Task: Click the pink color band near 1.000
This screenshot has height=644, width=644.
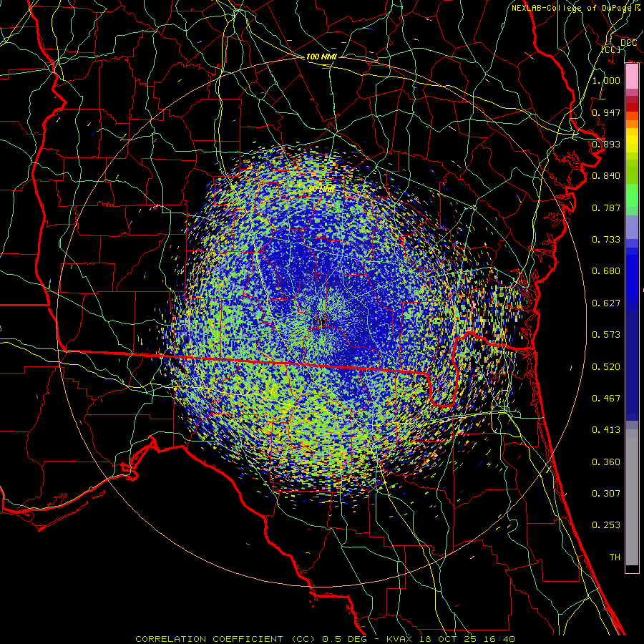Action: point(632,77)
